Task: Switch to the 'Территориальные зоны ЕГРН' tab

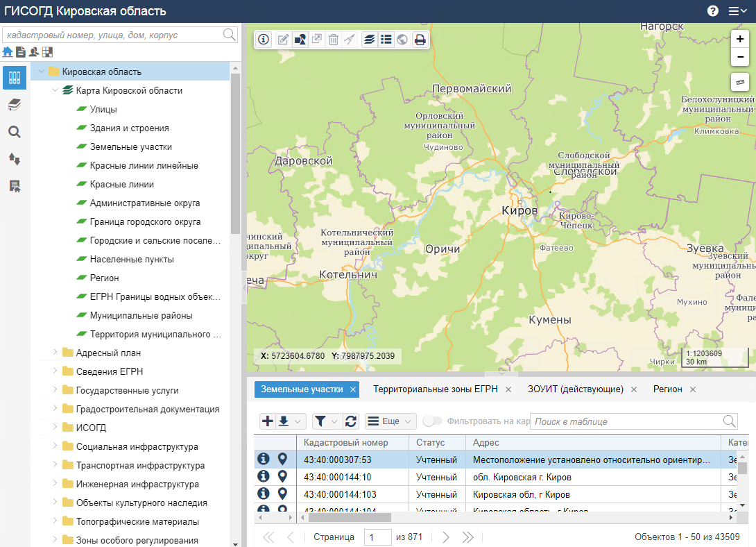Action: coord(435,389)
